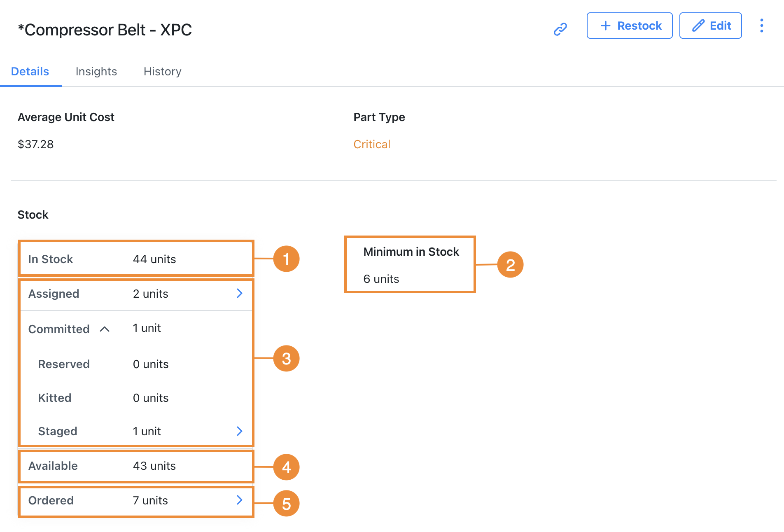
Task: Open the History tab
Action: tap(163, 72)
